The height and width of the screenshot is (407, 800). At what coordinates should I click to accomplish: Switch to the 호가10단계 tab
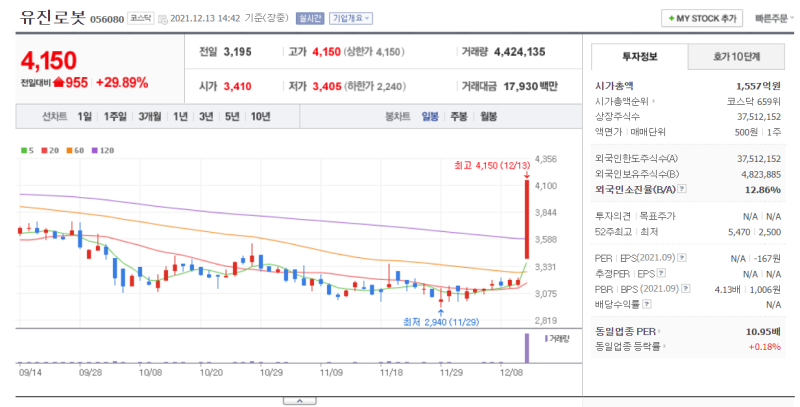[736, 57]
